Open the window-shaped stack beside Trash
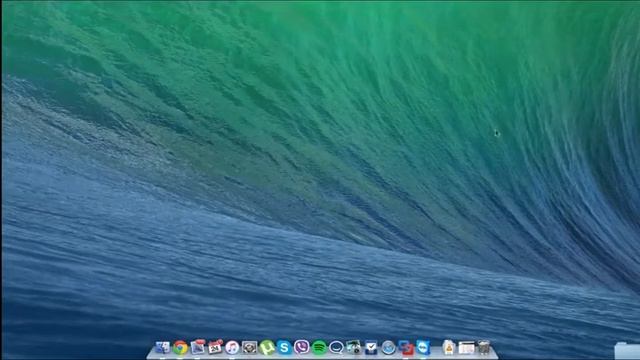 pos(466,348)
